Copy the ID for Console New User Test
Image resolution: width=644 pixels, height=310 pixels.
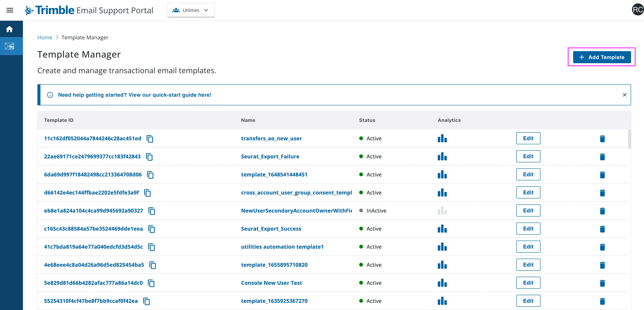(x=151, y=283)
